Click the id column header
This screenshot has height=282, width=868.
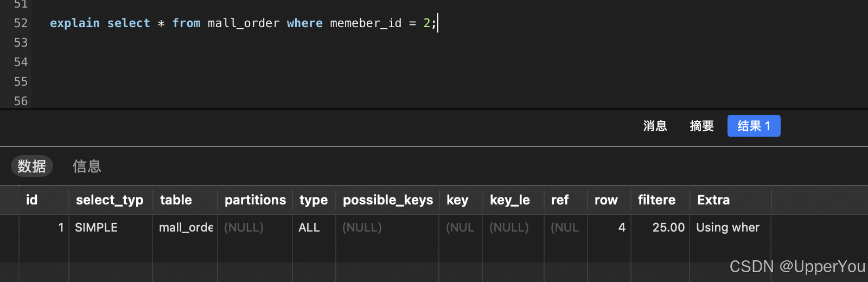44,200
